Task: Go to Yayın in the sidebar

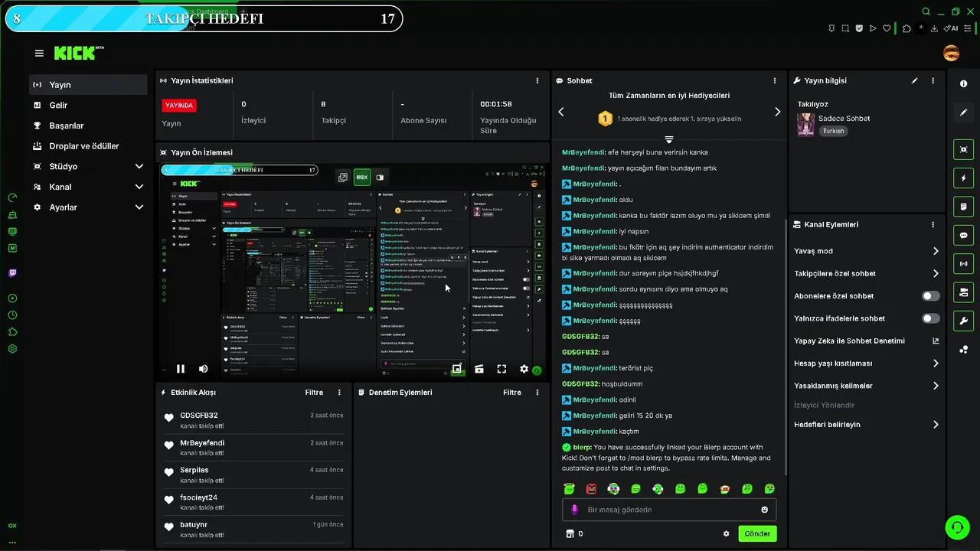Action: pos(88,85)
